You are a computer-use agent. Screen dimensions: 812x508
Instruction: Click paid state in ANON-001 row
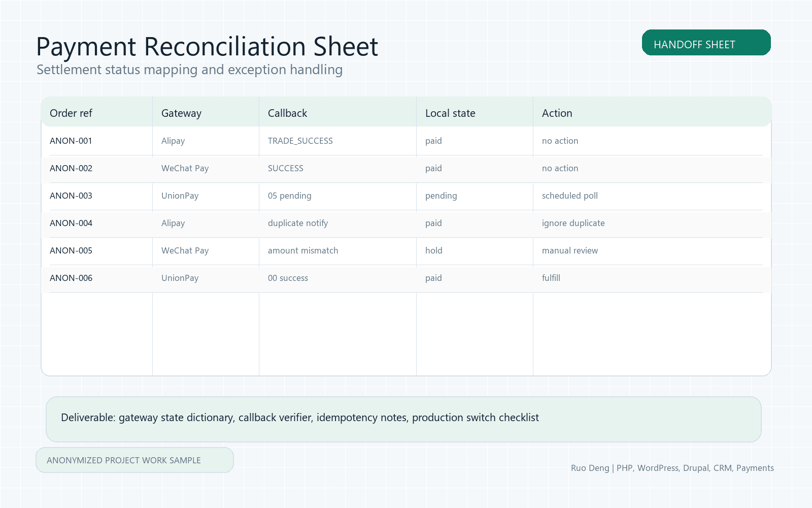coord(433,141)
